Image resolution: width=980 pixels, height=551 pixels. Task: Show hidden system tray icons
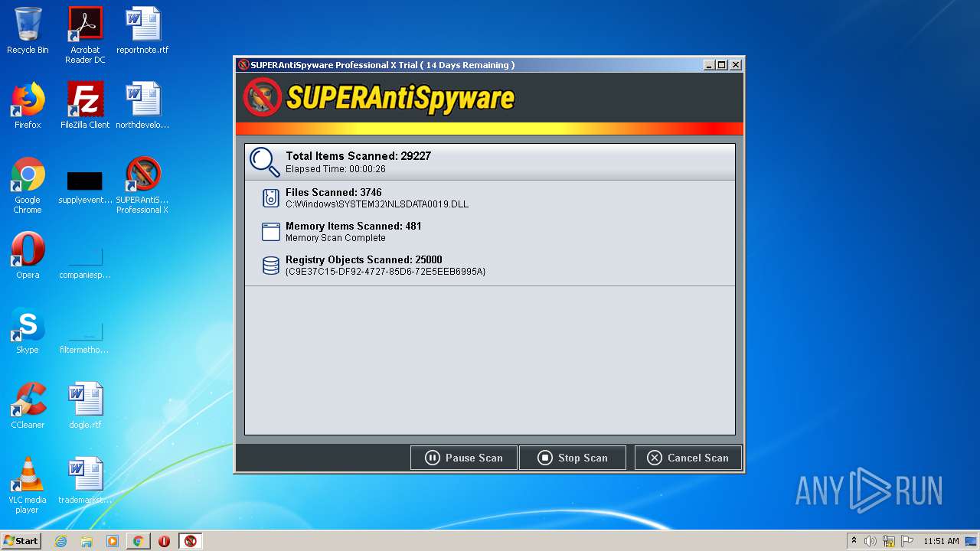click(854, 541)
